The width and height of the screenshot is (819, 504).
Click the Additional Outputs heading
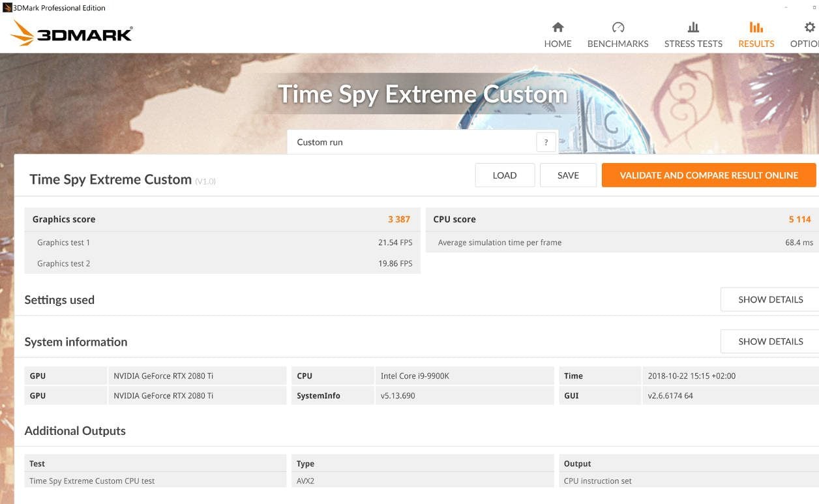click(75, 431)
